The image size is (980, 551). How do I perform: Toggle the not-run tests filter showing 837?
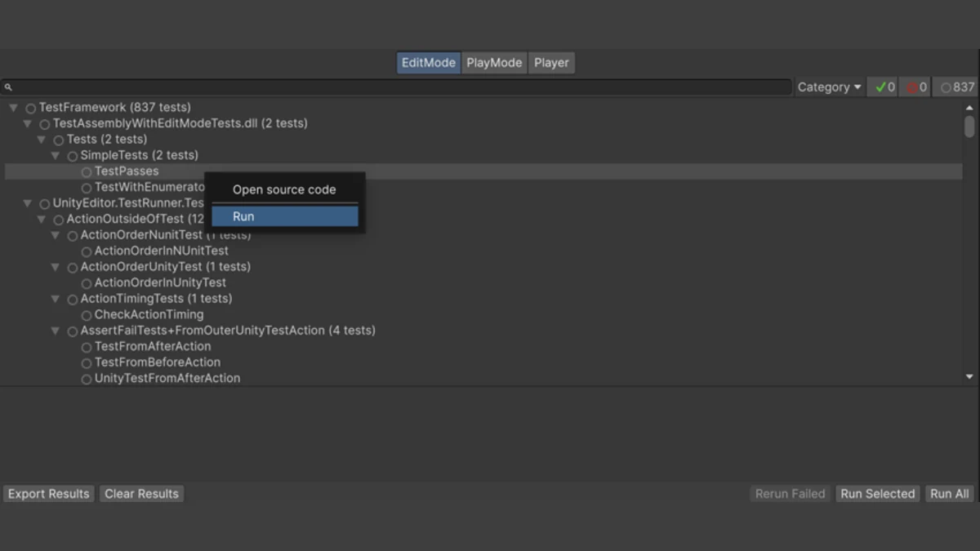tap(956, 87)
